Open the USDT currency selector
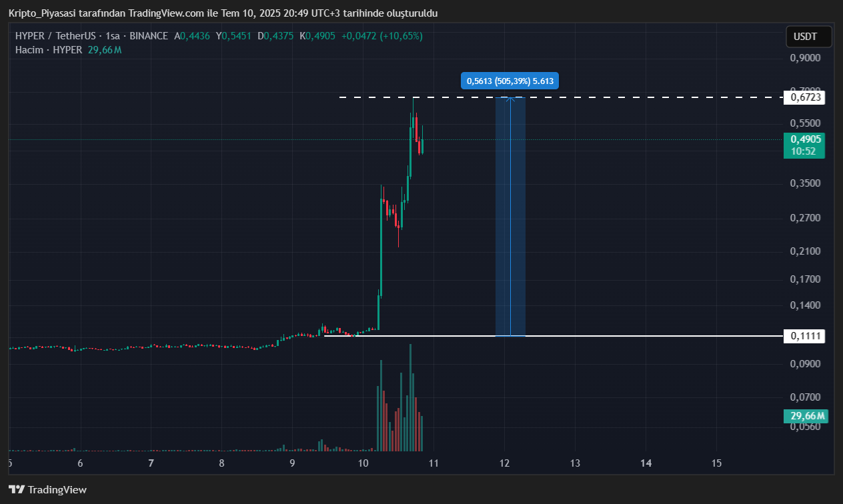Screen dimensions: 843x504 coord(808,37)
